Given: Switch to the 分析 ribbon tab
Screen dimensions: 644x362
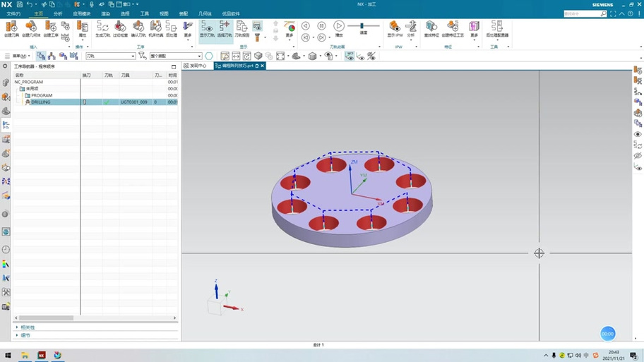Looking at the screenshot, I should (x=58, y=13).
